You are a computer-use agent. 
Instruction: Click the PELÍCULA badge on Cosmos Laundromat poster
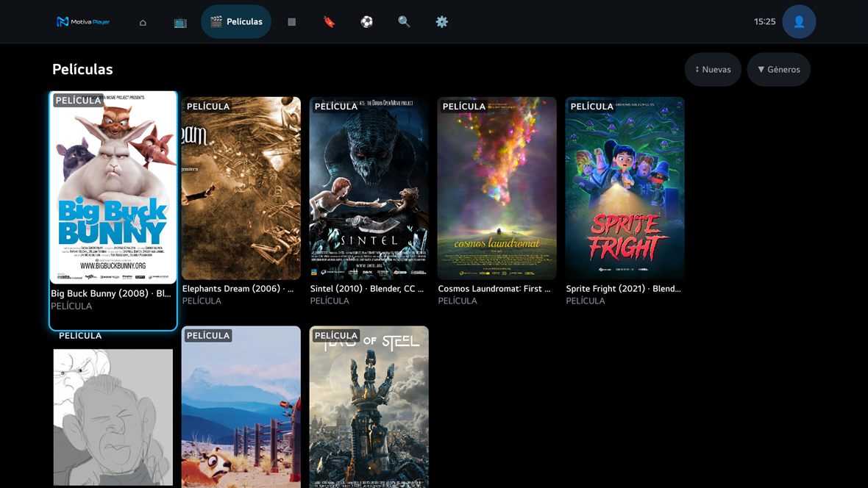pos(464,107)
